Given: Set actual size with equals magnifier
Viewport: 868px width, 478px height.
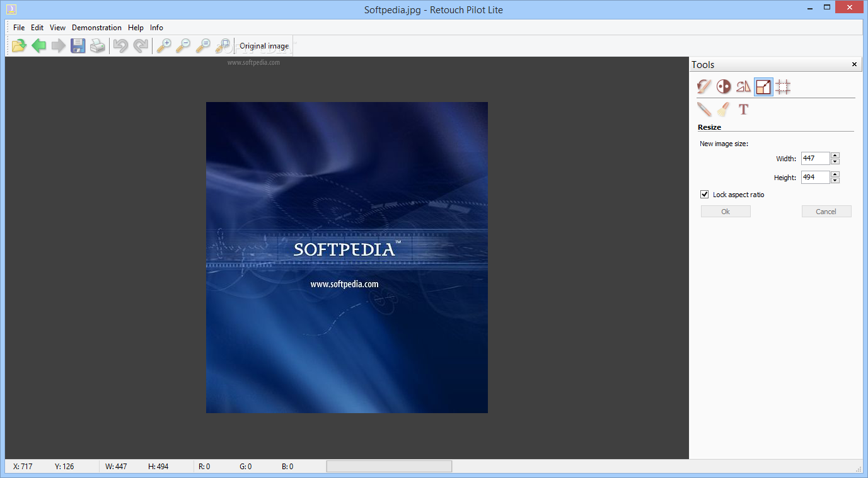Looking at the screenshot, I should click(203, 45).
